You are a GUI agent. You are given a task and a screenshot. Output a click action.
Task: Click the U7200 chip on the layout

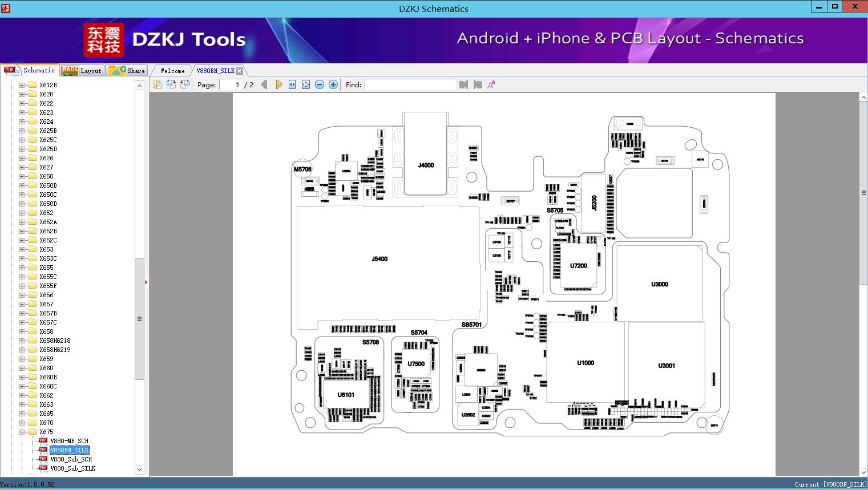coord(579,266)
